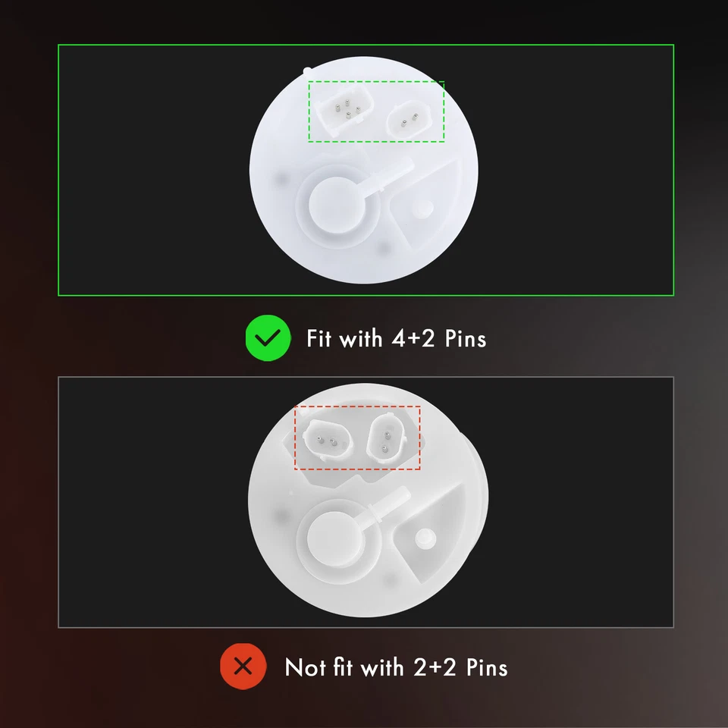Click the red dashed rectangle around the connectors
728x728 pixels.
(x=357, y=438)
